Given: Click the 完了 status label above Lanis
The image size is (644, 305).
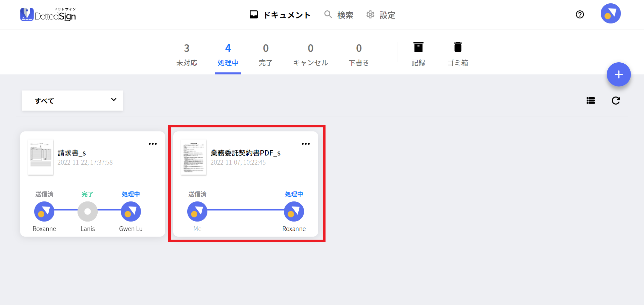Looking at the screenshot, I should 88,194.
